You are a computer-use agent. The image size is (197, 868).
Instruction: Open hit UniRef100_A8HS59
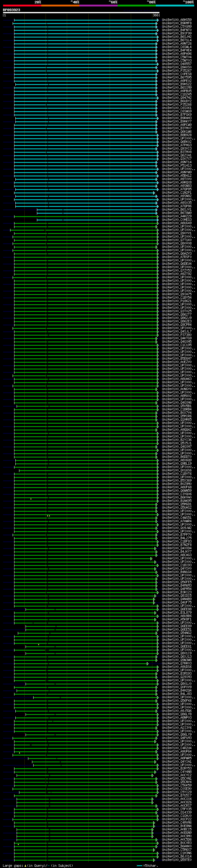click(177, 20)
